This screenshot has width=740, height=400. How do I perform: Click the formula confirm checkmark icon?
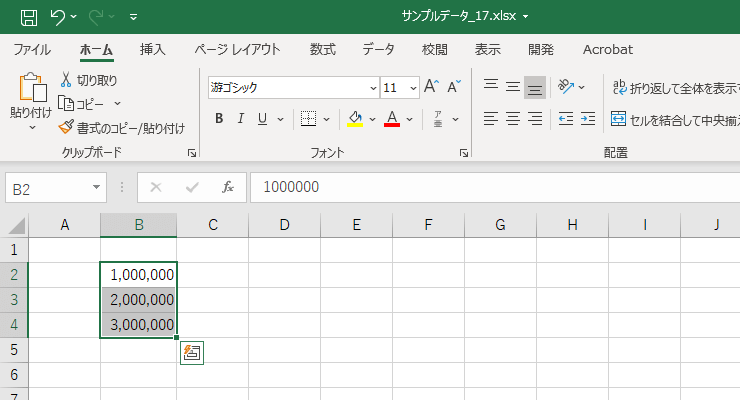tap(192, 188)
